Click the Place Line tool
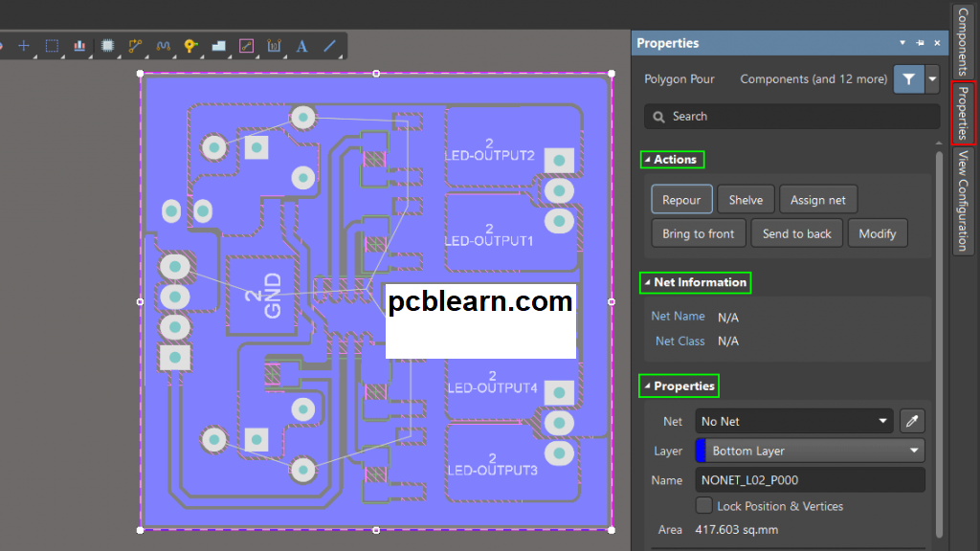 (329, 45)
